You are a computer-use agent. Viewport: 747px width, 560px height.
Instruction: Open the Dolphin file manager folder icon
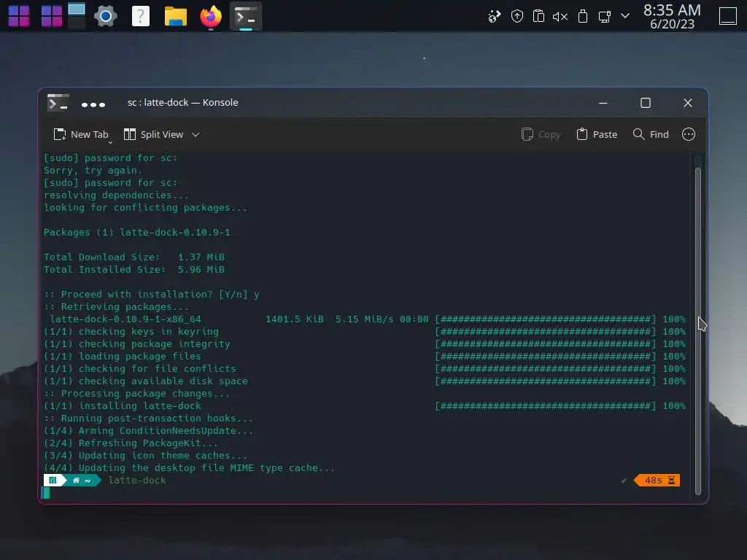175,16
